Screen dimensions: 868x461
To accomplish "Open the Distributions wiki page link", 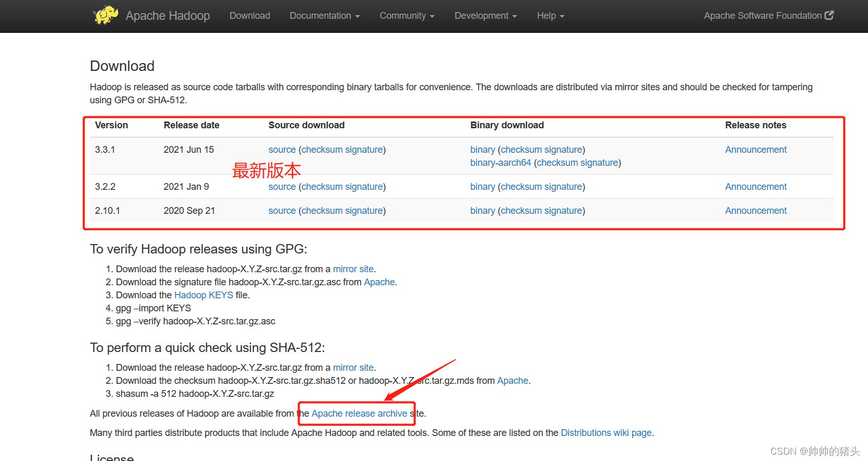I will (x=606, y=433).
